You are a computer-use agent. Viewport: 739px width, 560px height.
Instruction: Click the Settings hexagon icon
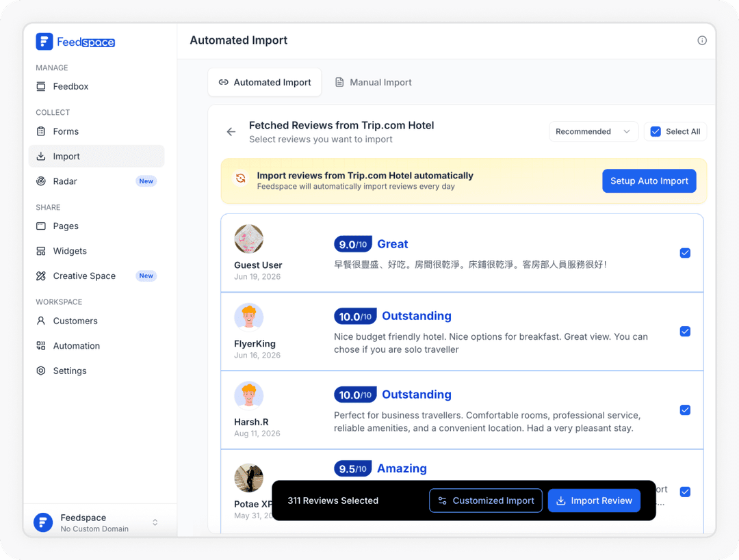coord(41,371)
